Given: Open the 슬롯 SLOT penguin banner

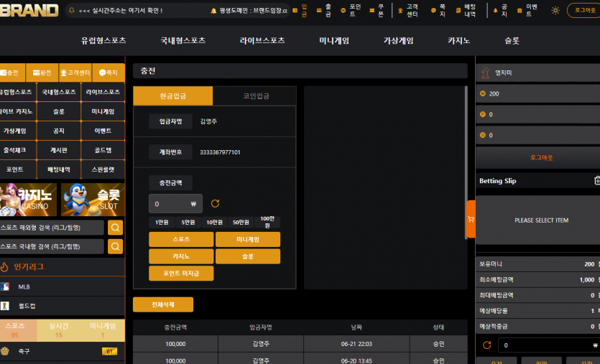Looking at the screenshot, I should tap(93, 200).
